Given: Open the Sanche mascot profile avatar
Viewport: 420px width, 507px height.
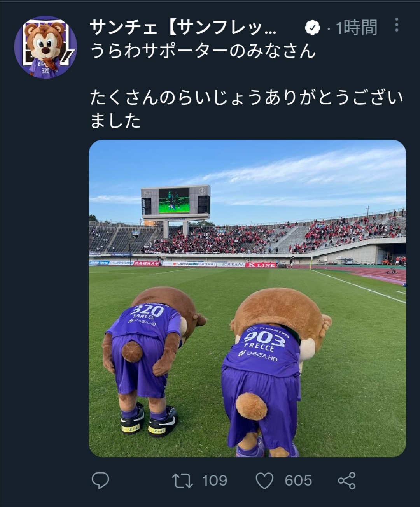Looking at the screenshot, I should click(x=45, y=47).
